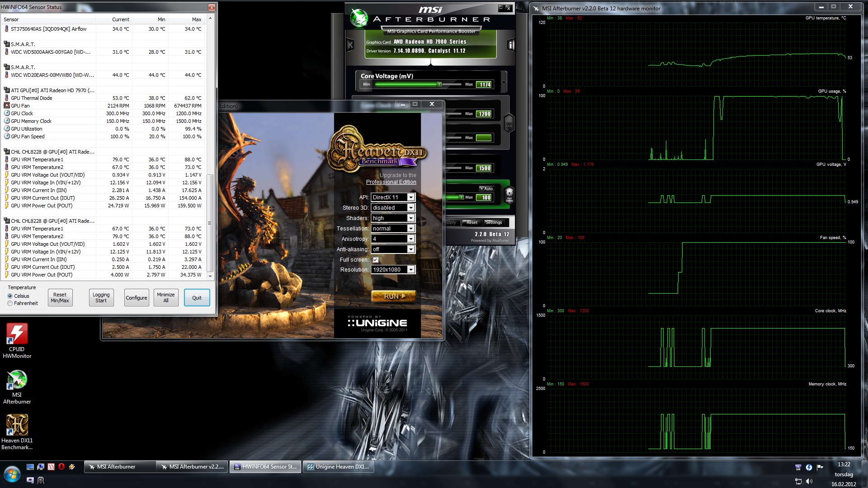
Task: Click the Afterburner info 'i' side button
Action: pyautogui.click(x=511, y=45)
